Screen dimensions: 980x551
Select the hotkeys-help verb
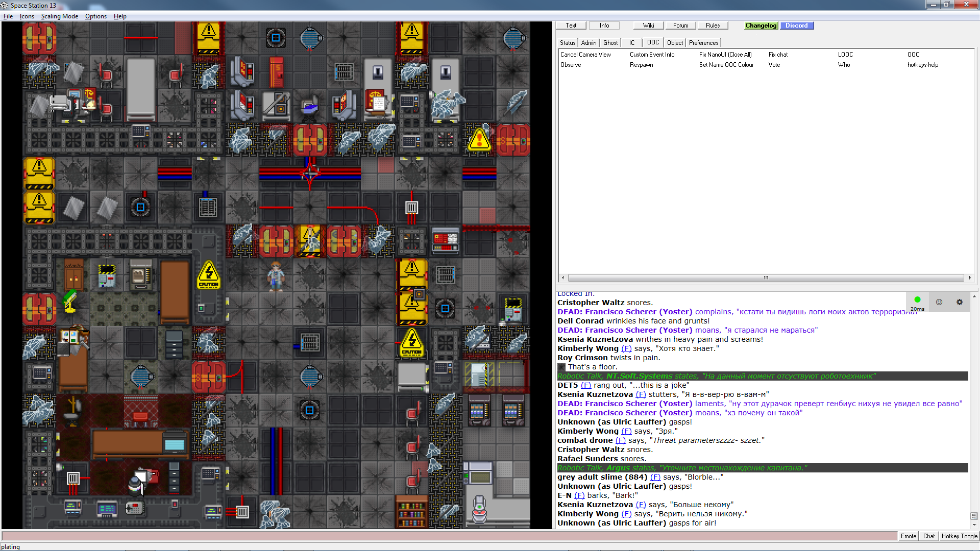click(923, 65)
